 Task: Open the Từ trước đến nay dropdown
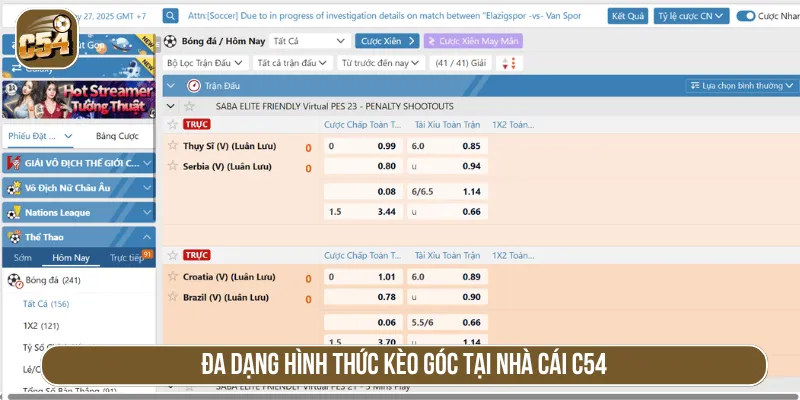coord(381,63)
